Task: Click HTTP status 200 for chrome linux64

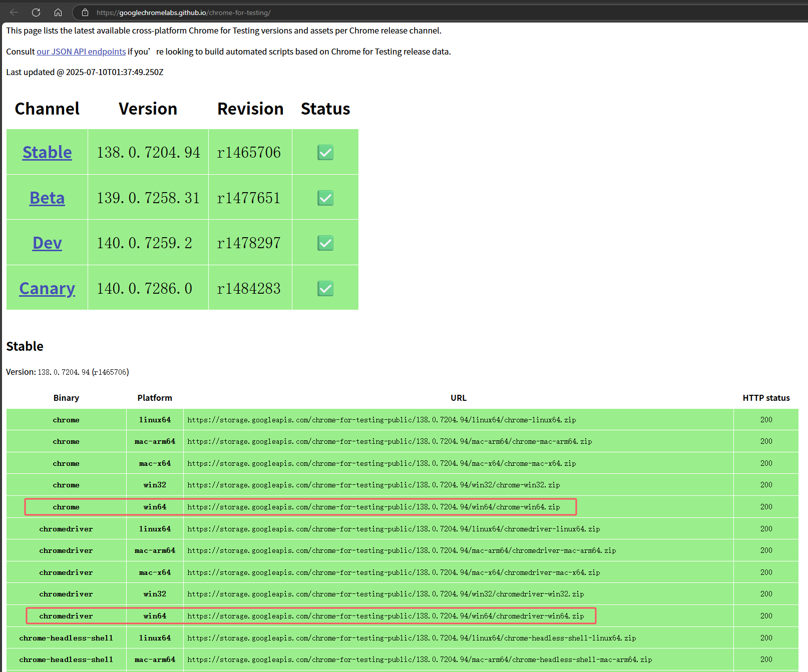Action: tap(766, 420)
